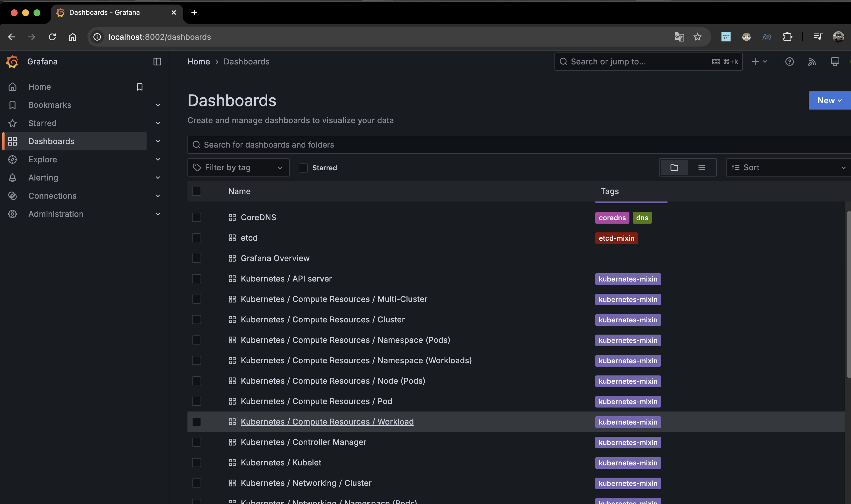Collapse sidebar with dock menu icon
851x504 pixels.
pyautogui.click(x=157, y=62)
